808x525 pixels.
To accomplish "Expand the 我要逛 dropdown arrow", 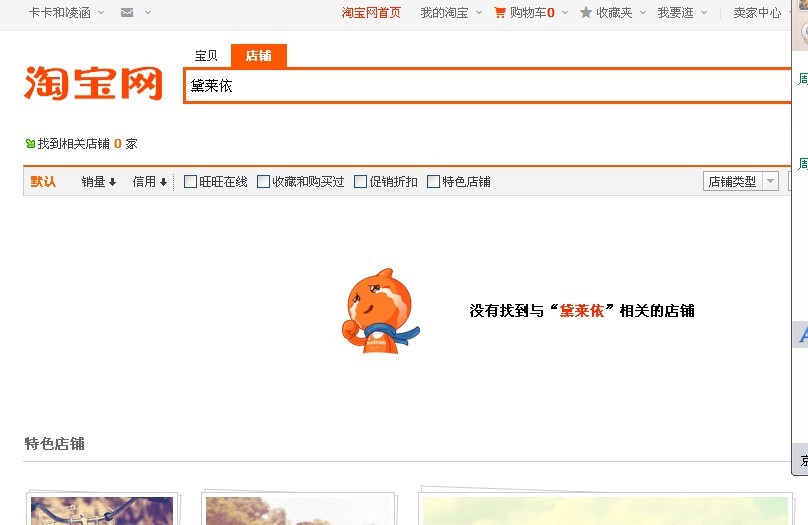I will (x=704, y=12).
